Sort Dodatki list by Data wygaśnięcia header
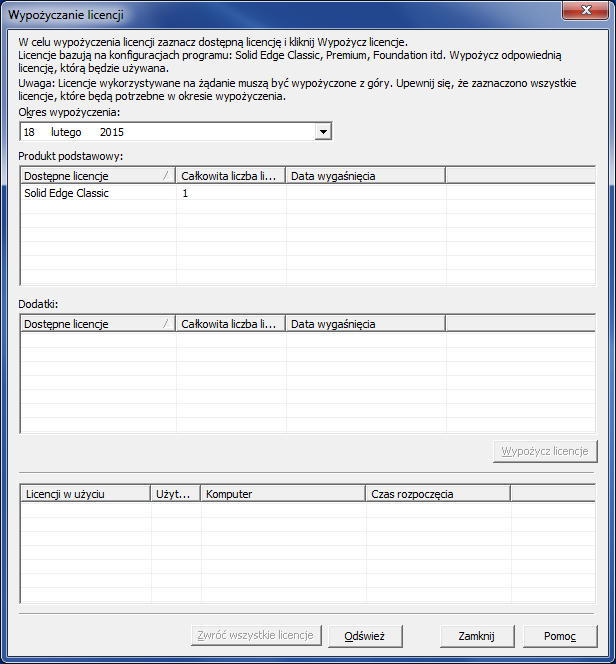616x664 pixels. (x=366, y=324)
